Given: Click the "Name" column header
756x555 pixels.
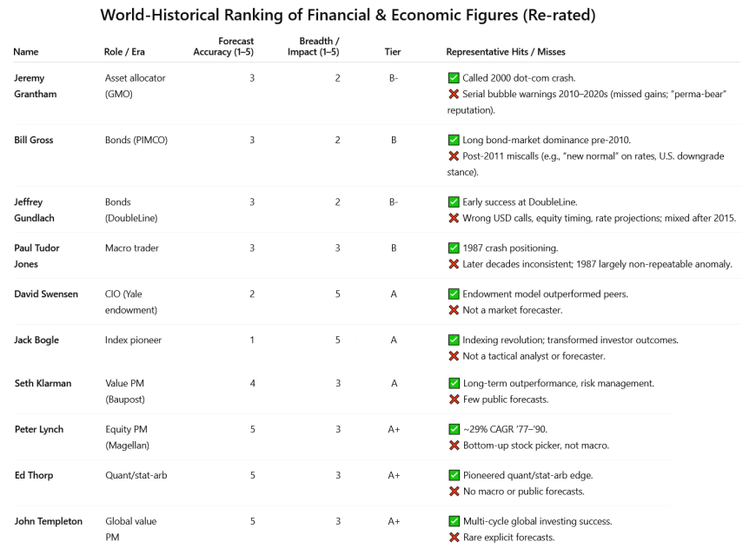Looking at the screenshot, I should tap(26, 52).
